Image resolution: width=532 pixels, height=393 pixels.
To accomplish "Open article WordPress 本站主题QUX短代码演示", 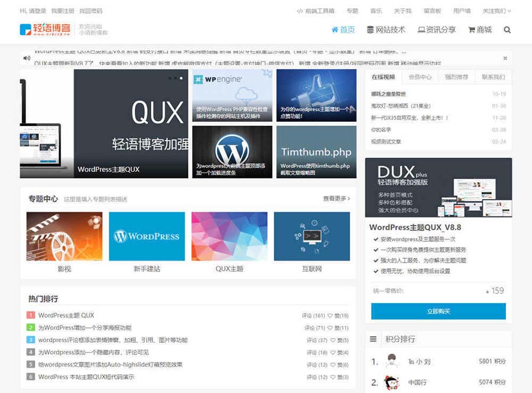I will pyautogui.click(x=86, y=376).
